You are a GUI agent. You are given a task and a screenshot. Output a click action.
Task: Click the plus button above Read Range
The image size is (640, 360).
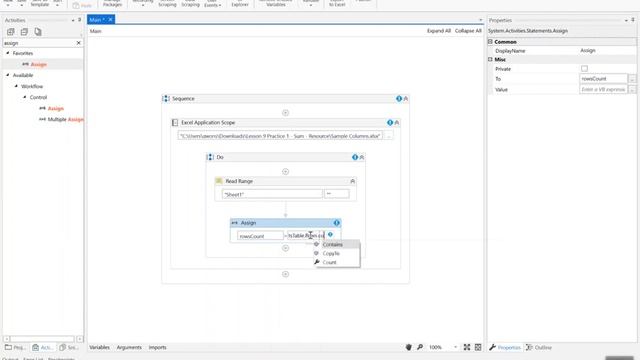(x=285, y=171)
